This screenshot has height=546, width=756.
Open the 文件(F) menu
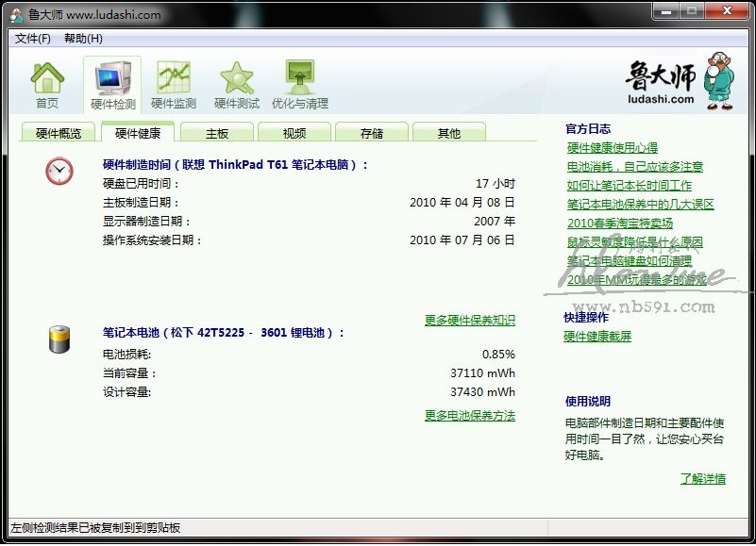pyautogui.click(x=32, y=38)
